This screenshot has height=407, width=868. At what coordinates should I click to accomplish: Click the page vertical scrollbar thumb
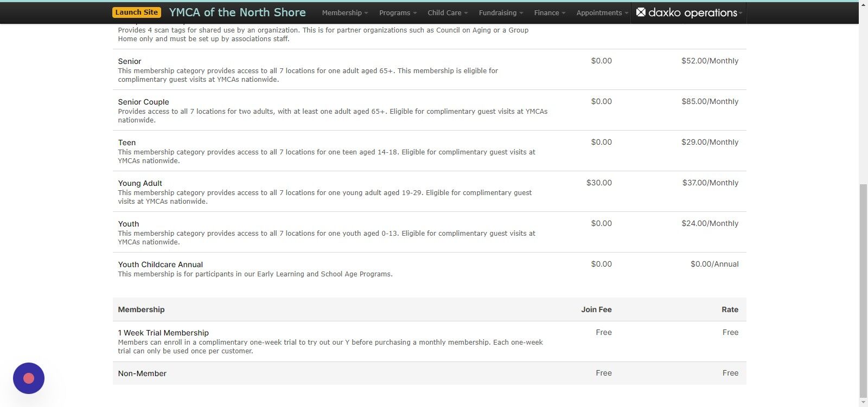pyautogui.click(x=863, y=291)
